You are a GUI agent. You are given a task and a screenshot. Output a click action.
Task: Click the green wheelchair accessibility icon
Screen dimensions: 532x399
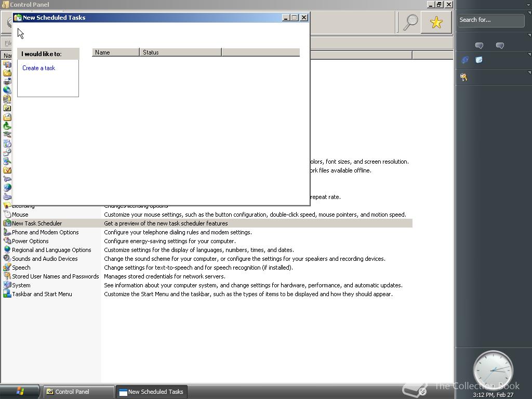tap(7, 126)
